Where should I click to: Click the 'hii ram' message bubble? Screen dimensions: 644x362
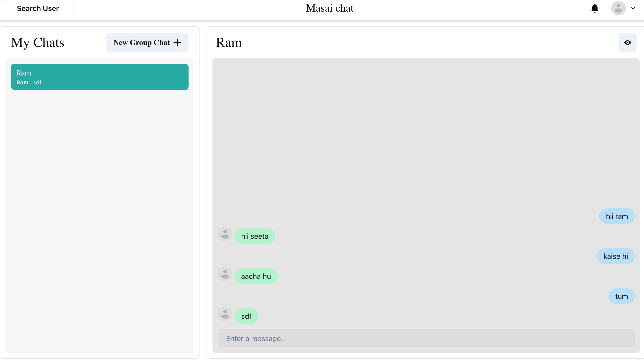click(616, 216)
